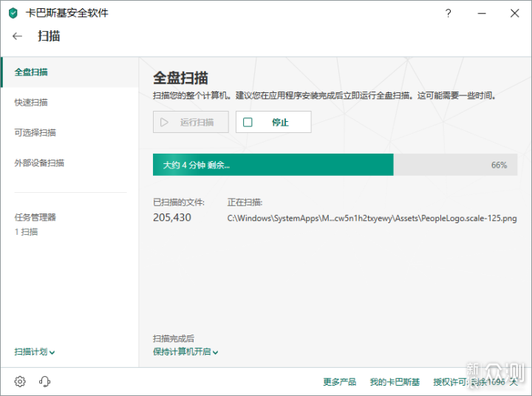Click the current scanning file path
The height and width of the screenshot is (396, 532).
pos(372,218)
